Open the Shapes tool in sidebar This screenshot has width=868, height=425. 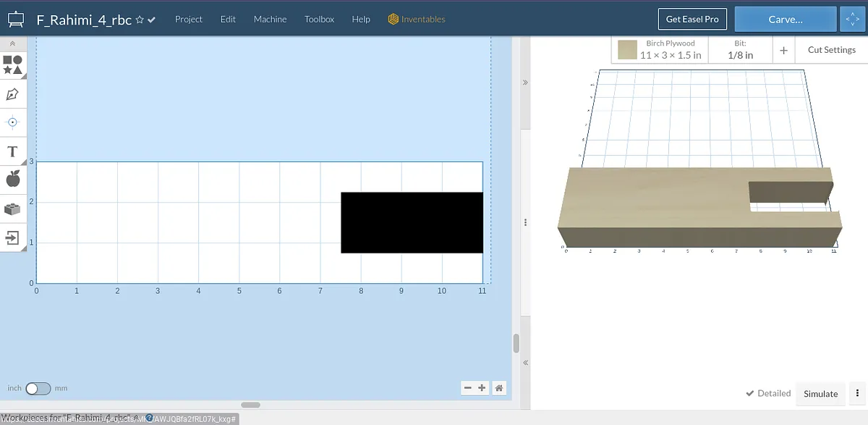click(12, 64)
